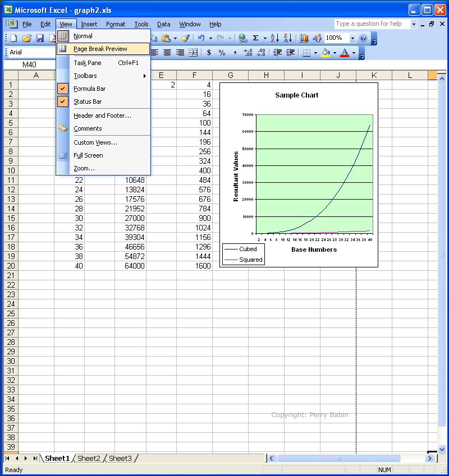Screen dimensions: 449x476
Task: Click the Type a question for help box
Action: coord(373,24)
